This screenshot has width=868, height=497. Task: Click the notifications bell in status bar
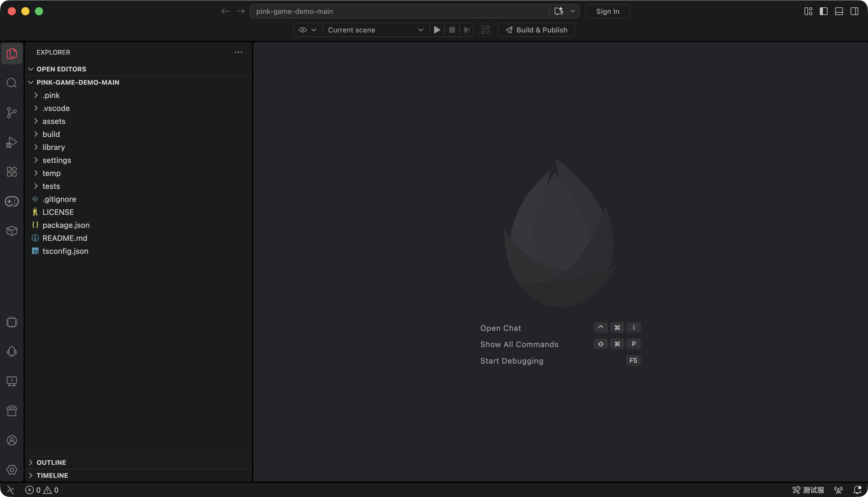click(857, 490)
